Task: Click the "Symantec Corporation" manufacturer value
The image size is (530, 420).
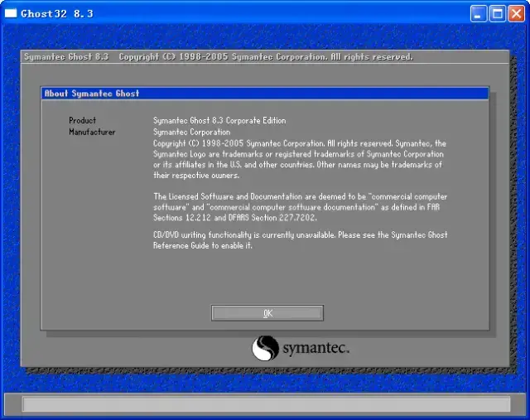Action: (191, 132)
